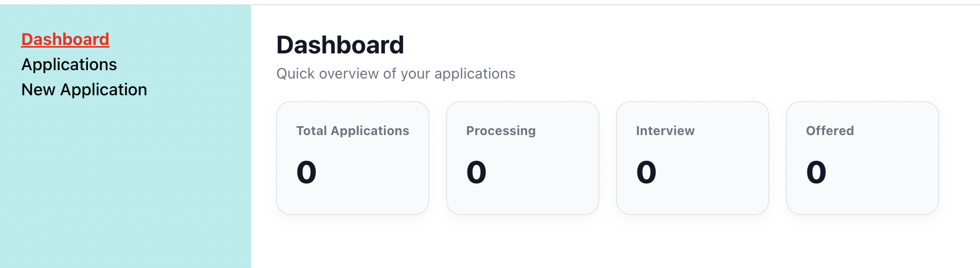The height and width of the screenshot is (268, 980).
Task: Go to the Applications page
Action: (69, 64)
